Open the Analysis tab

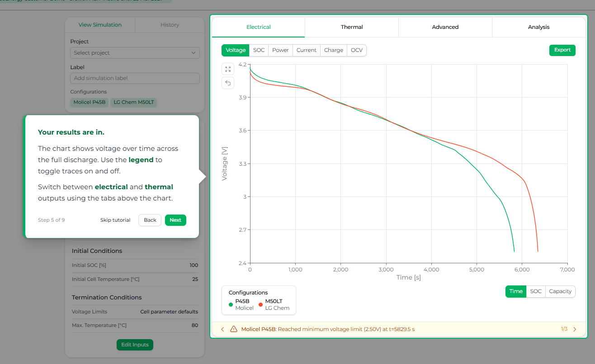click(x=539, y=27)
